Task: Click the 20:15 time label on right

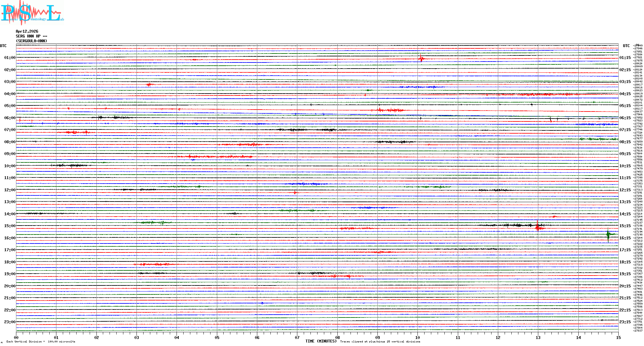Action: 625,286
